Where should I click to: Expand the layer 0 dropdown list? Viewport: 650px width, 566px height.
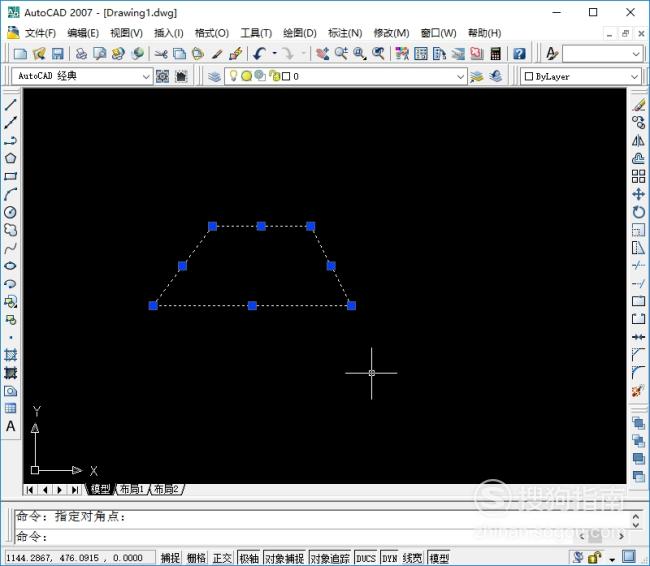[x=460, y=76]
